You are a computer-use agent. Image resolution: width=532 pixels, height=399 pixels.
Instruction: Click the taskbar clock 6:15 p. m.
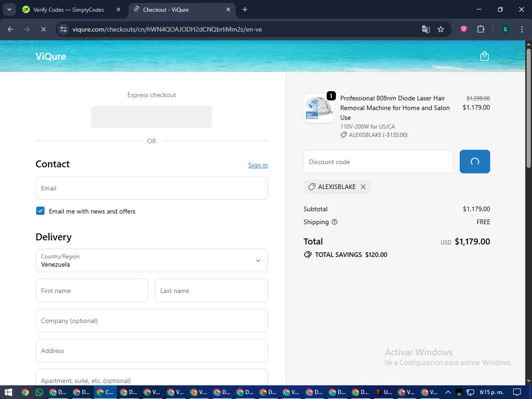(x=492, y=392)
